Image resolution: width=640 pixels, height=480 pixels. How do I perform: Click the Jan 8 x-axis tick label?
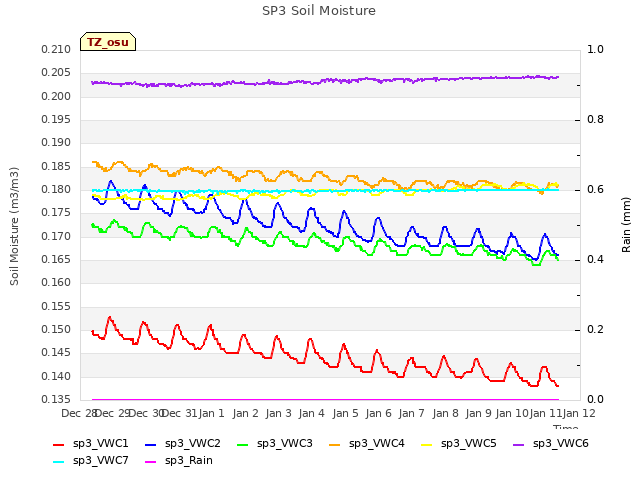tap(445, 413)
